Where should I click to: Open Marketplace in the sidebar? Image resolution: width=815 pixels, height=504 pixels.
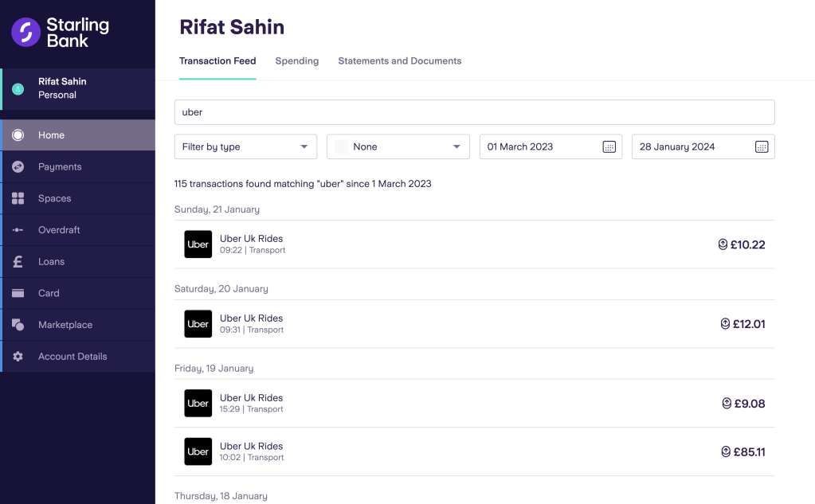tap(78, 325)
